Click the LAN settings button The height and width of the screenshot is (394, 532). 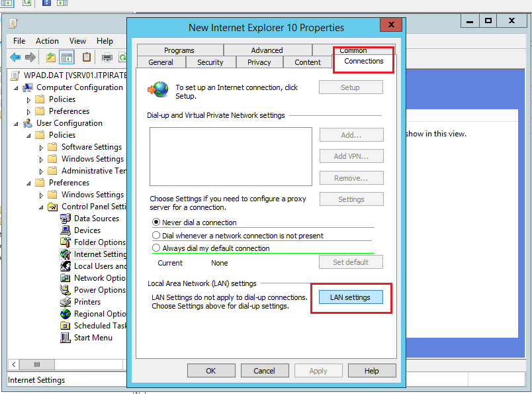coord(350,297)
